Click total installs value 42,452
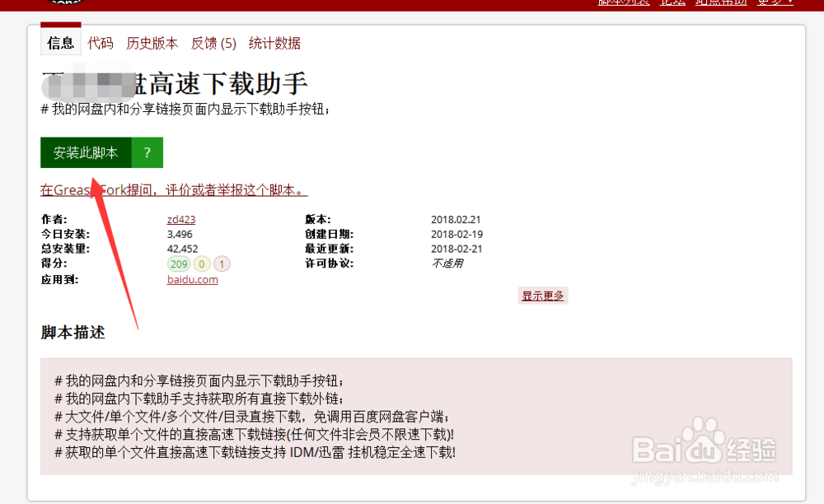The image size is (824, 504). (182, 249)
